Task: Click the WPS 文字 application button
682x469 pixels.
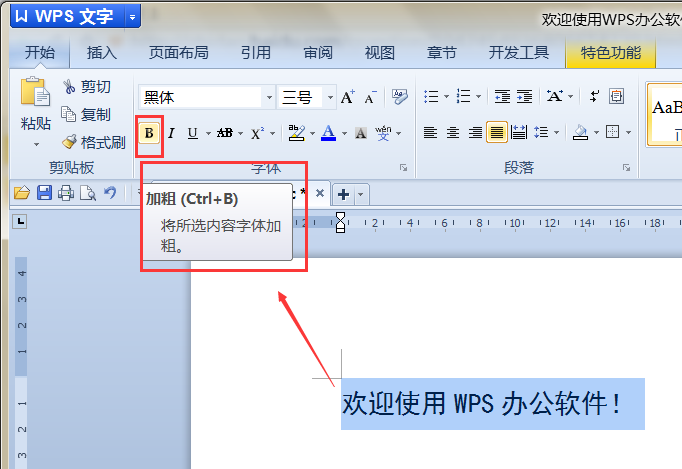Action: click(67, 17)
